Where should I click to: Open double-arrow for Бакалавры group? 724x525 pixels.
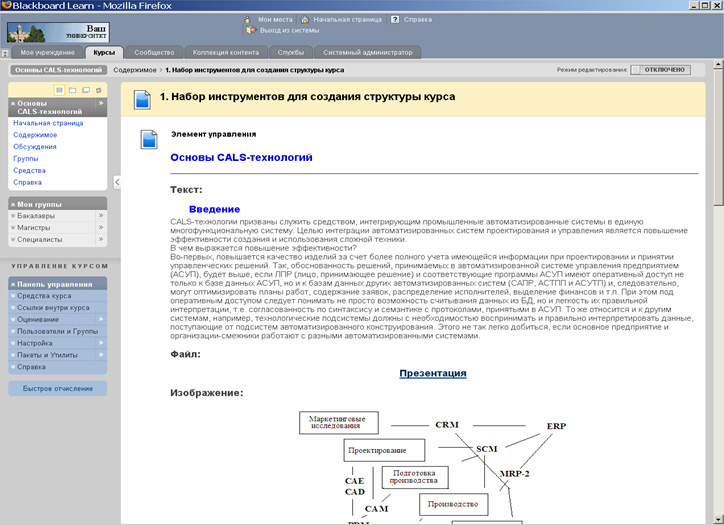(101, 216)
